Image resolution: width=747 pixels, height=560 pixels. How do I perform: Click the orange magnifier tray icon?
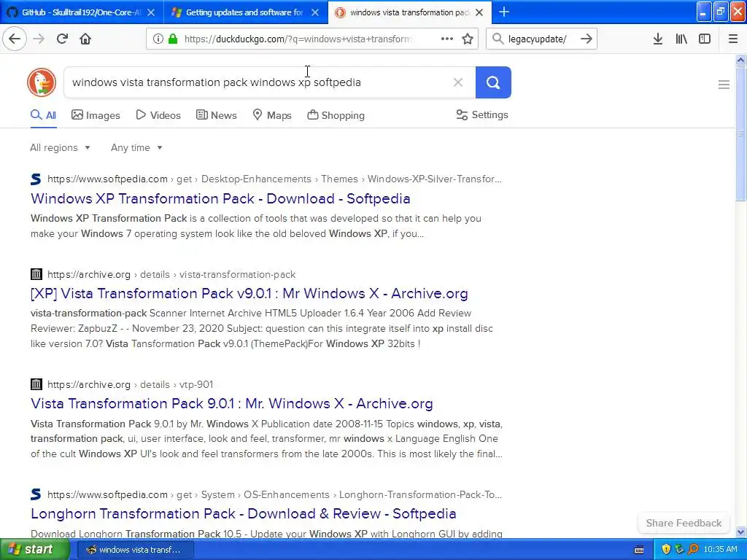click(x=693, y=550)
